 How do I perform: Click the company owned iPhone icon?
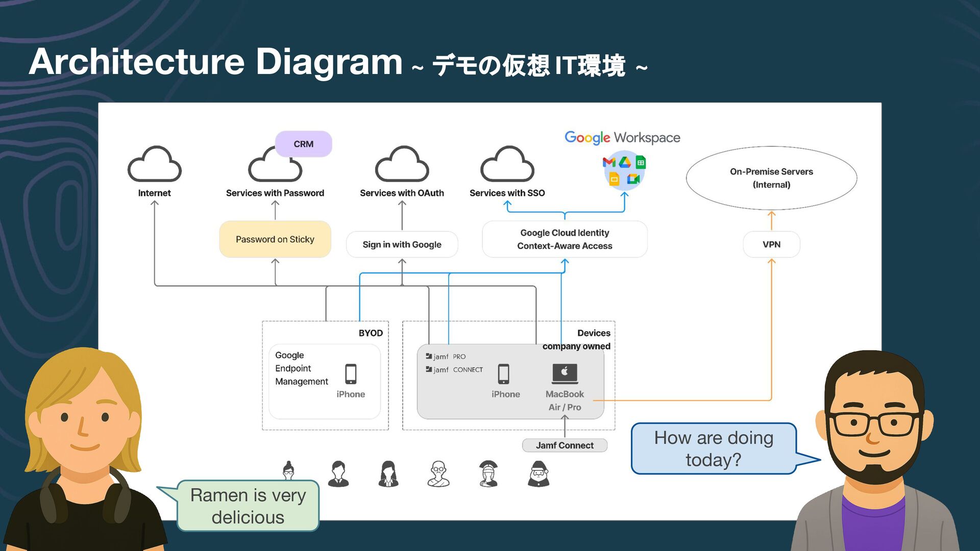click(504, 373)
